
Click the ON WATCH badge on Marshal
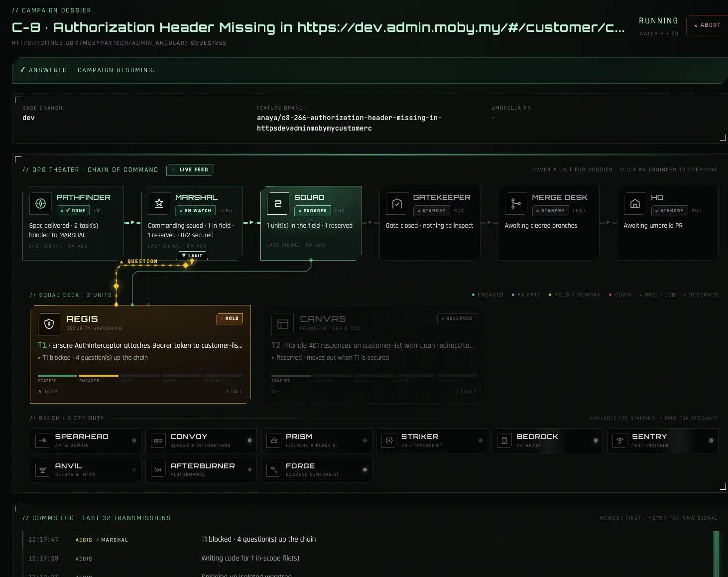coord(195,211)
